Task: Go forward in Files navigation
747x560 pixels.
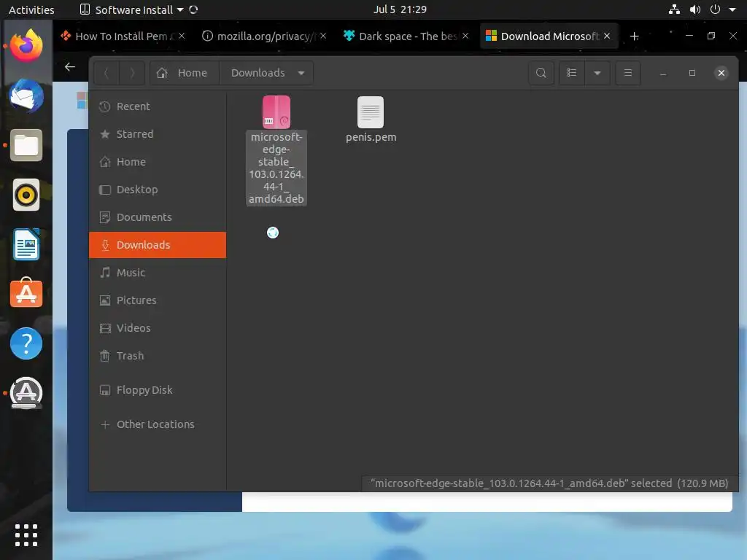Action: click(x=132, y=73)
